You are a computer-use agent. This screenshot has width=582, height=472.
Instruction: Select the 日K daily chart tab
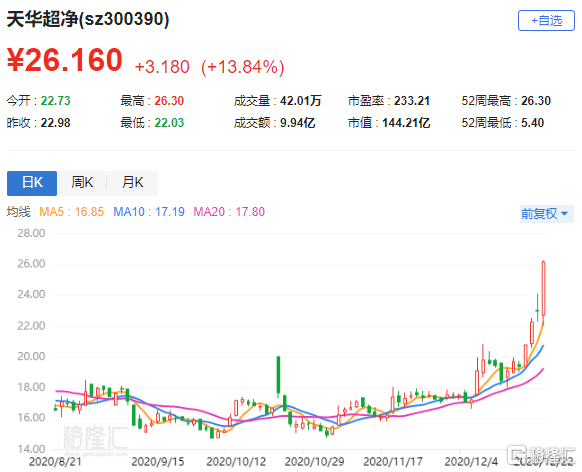coord(32,183)
